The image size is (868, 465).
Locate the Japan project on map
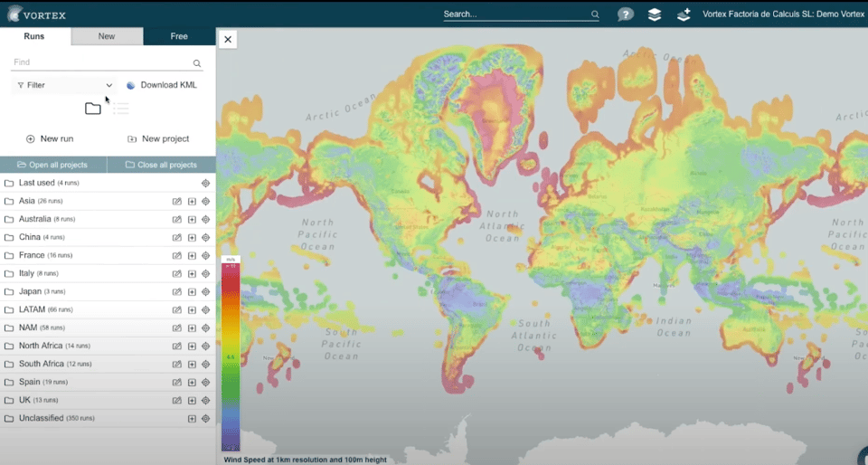[205, 291]
